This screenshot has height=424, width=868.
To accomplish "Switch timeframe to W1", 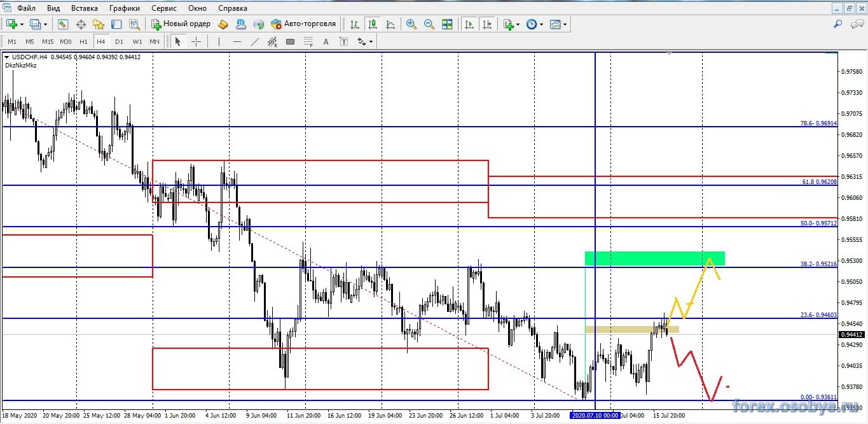I will [137, 41].
